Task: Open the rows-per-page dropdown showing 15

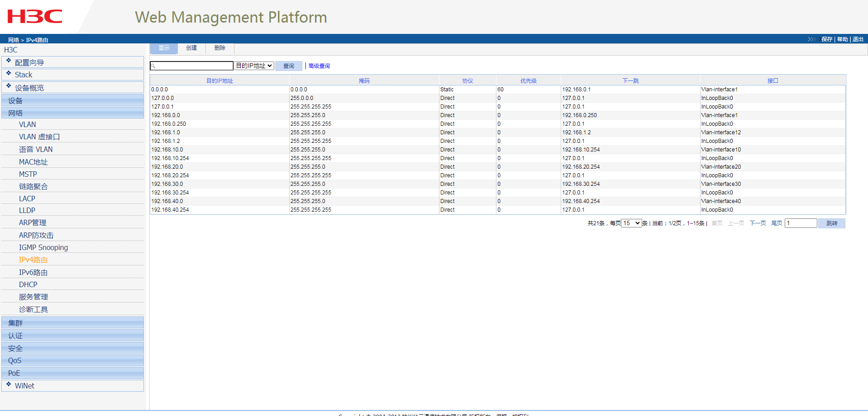Action: 631,223
